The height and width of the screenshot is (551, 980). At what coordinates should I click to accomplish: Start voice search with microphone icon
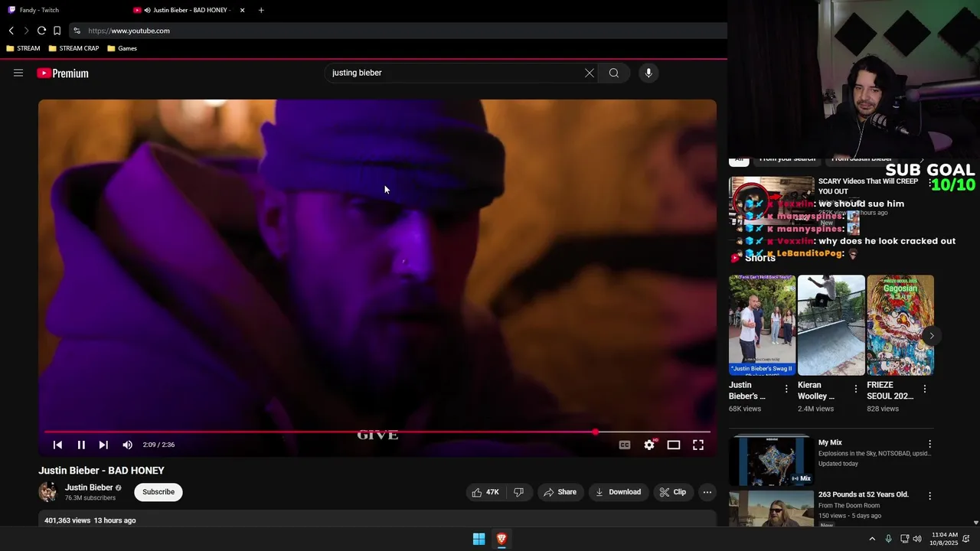coord(648,73)
